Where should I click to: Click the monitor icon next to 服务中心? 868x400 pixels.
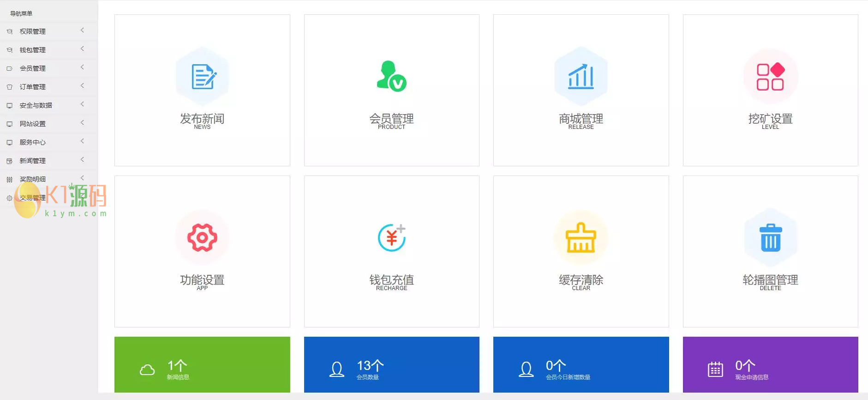[x=9, y=142]
